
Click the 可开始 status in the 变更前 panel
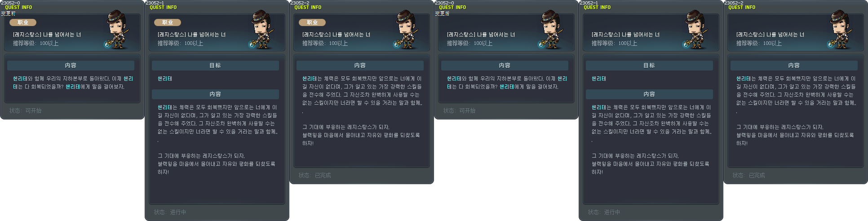tap(34, 110)
